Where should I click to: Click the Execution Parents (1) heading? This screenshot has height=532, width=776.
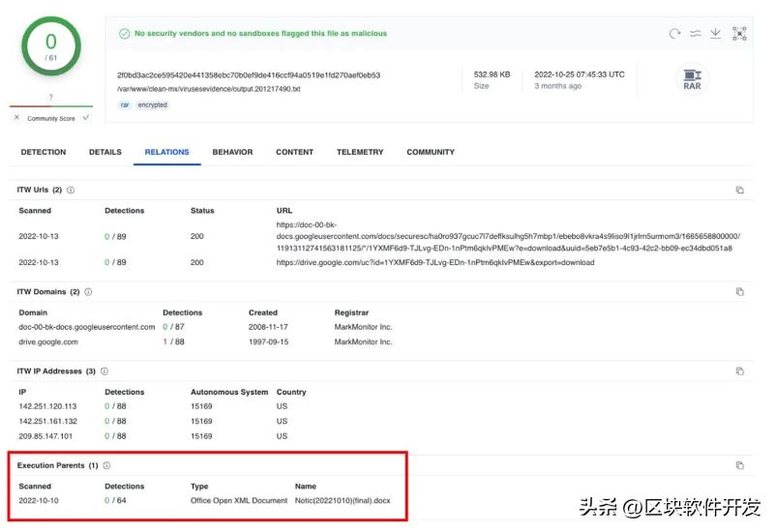pyautogui.click(x=57, y=465)
